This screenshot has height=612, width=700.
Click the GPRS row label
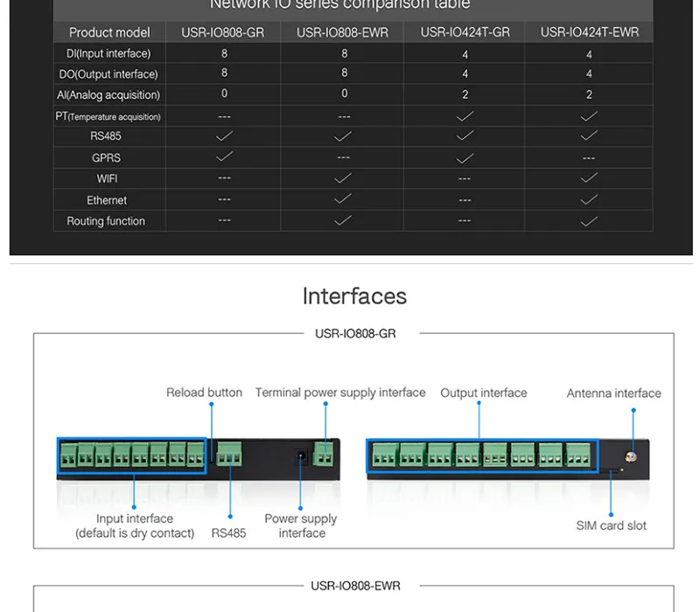106,158
